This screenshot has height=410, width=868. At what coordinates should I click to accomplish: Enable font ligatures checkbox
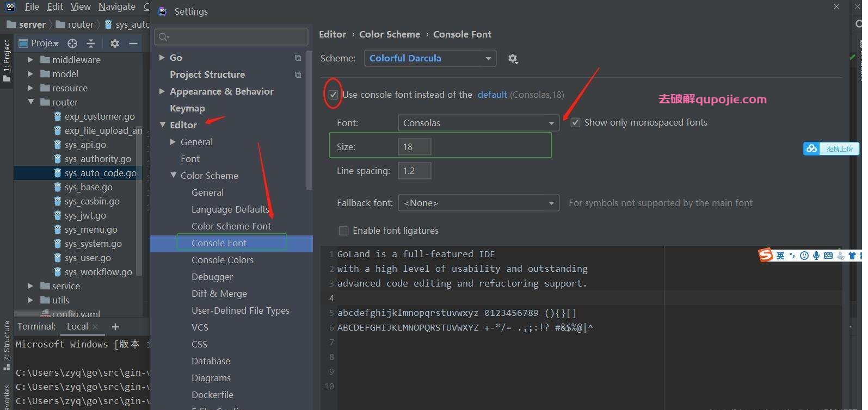(x=343, y=231)
